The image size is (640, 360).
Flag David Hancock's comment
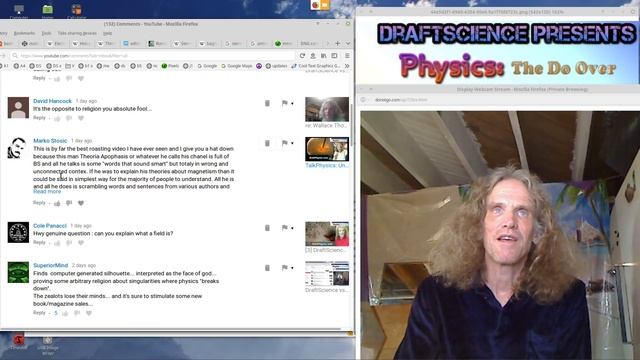(x=284, y=103)
